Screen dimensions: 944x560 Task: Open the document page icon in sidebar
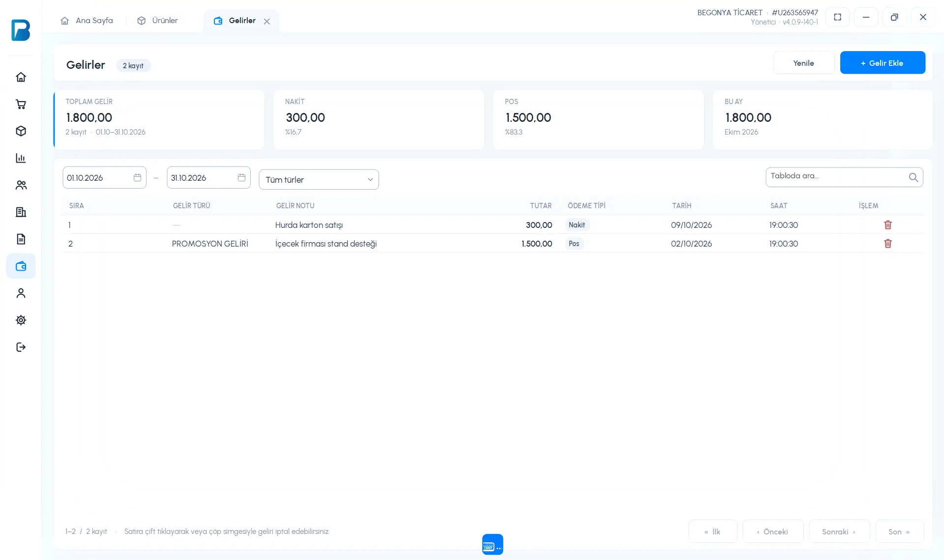(x=21, y=239)
